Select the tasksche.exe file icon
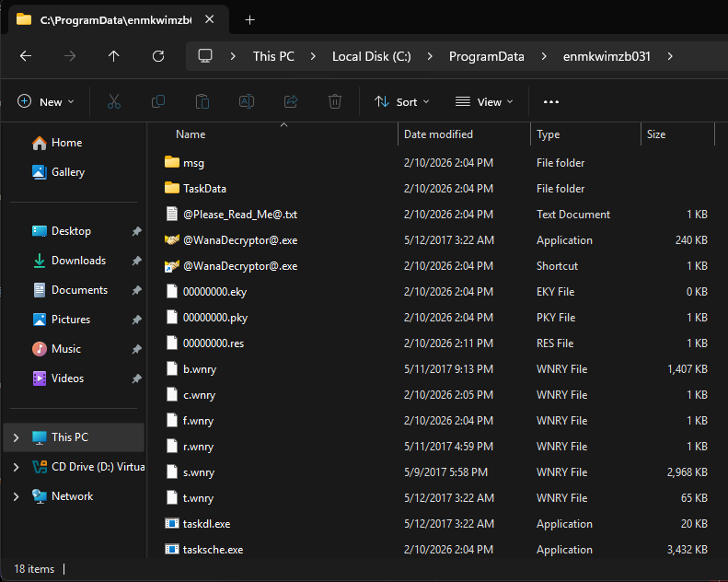Viewport: 728px width, 582px height. pos(172,549)
